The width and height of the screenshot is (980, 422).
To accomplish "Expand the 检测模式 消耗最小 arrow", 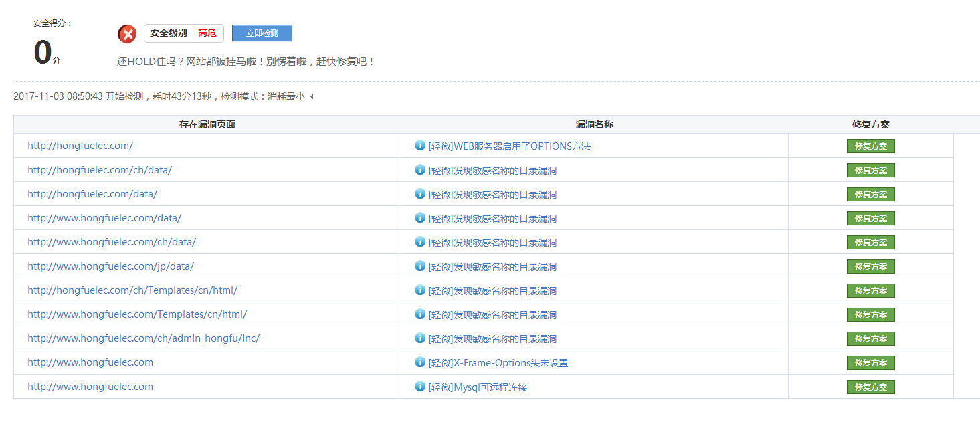I will click(x=312, y=97).
